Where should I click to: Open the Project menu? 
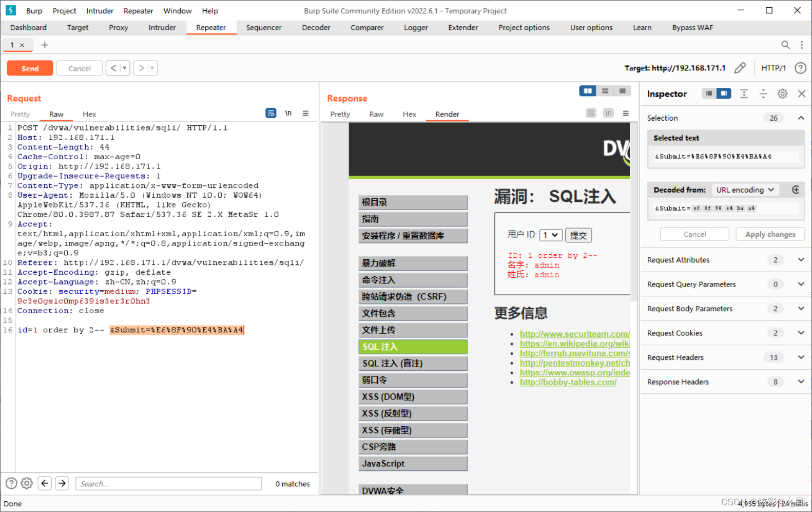pos(64,11)
